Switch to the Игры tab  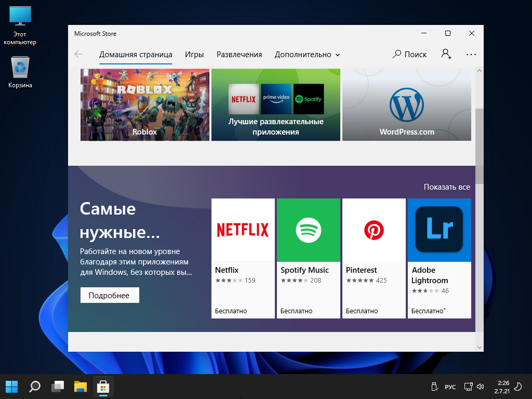click(194, 55)
